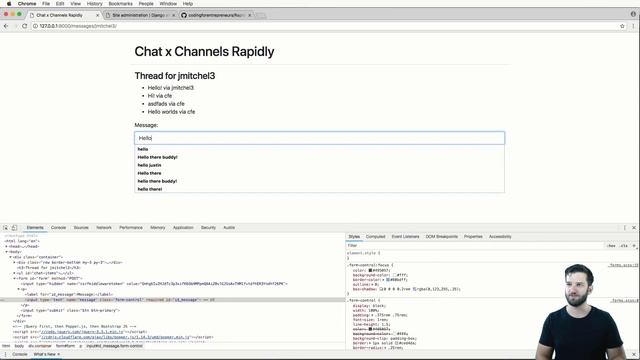This screenshot has width=640, height=360.
Task: Open DevTools customize menu (three dots)
Action: (624, 228)
